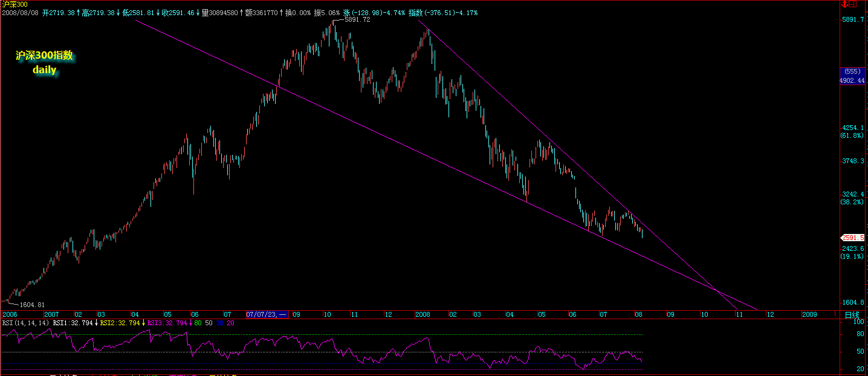This screenshot has width=868, height=376.
Task: Click the 2006 label on the time axis
Action: click(10, 315)
